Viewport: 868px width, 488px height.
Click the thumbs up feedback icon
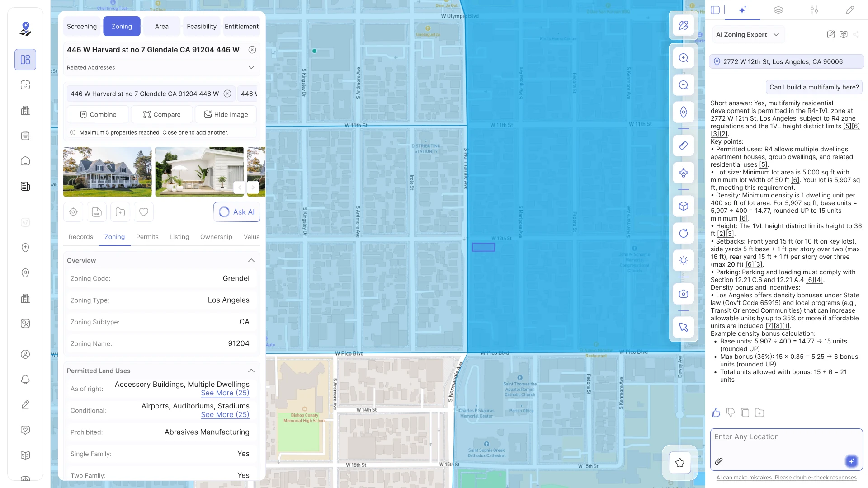[x=716, y=413]
